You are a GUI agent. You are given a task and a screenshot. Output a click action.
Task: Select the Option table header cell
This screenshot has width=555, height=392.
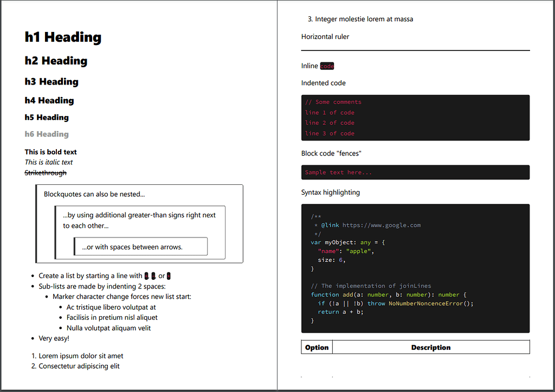click(317, 347)
